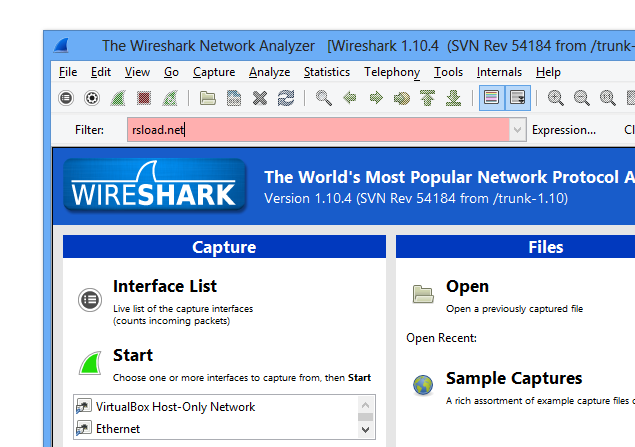Click the zoom out toolbar icon
The height and width of the screenshot is (447, 635).
582,98
